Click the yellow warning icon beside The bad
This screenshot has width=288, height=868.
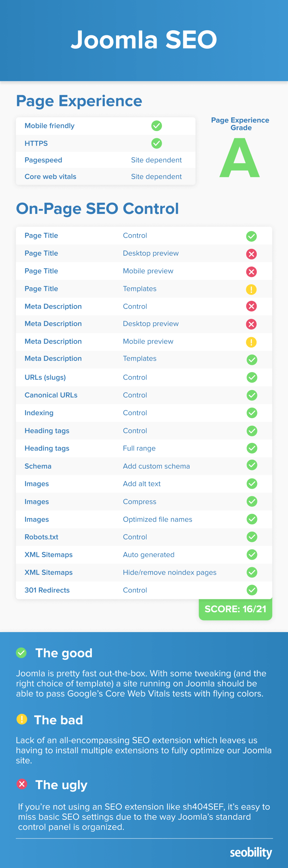(x=22, y=719)
